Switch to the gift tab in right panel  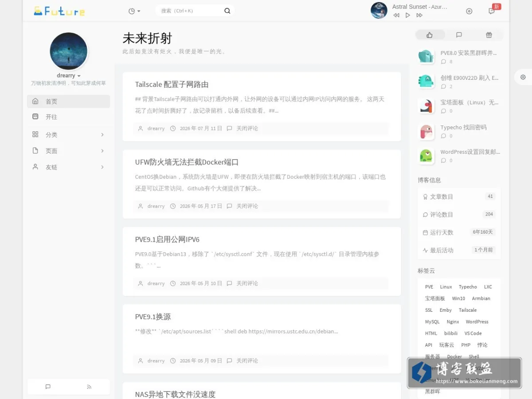click(489, 35)
